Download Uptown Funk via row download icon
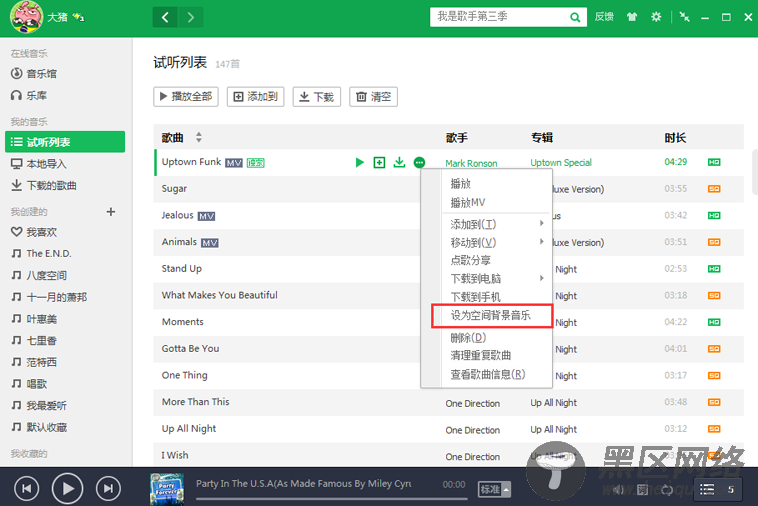The width and height of the screenshot is (758, 506). (399, 162)
